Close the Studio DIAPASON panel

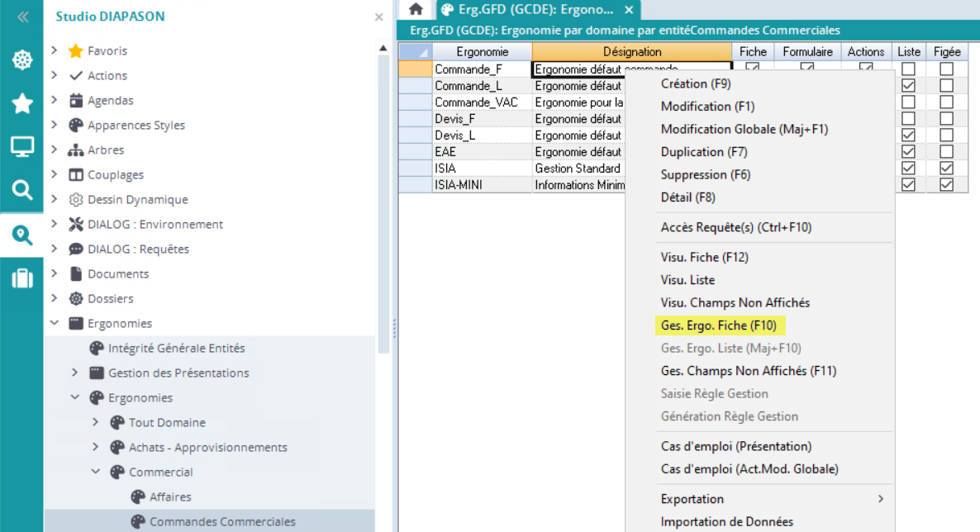[378, 17]
